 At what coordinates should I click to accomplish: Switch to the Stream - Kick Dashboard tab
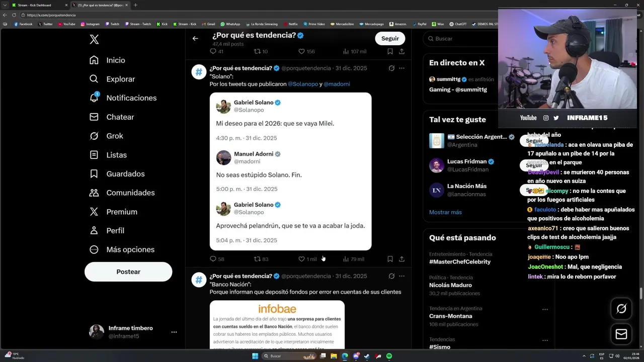click(x=40, y=5)
